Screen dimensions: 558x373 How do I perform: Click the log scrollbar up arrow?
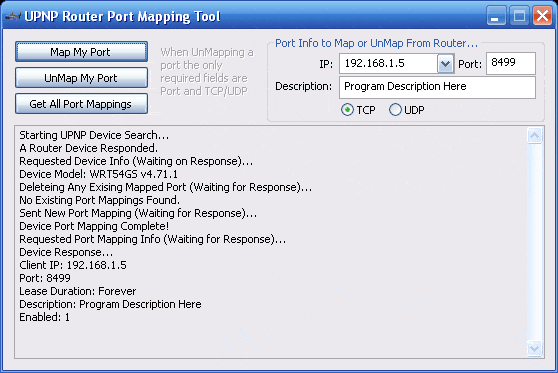click(535, 136)
